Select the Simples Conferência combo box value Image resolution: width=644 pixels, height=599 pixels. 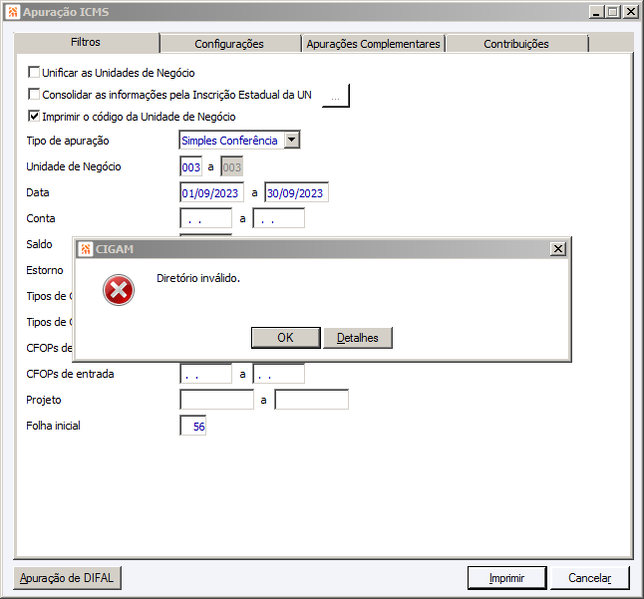(231, 140)
